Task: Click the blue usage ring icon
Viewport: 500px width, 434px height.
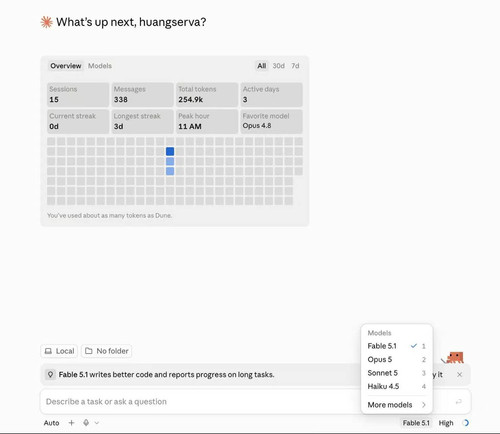Action: 466,423
